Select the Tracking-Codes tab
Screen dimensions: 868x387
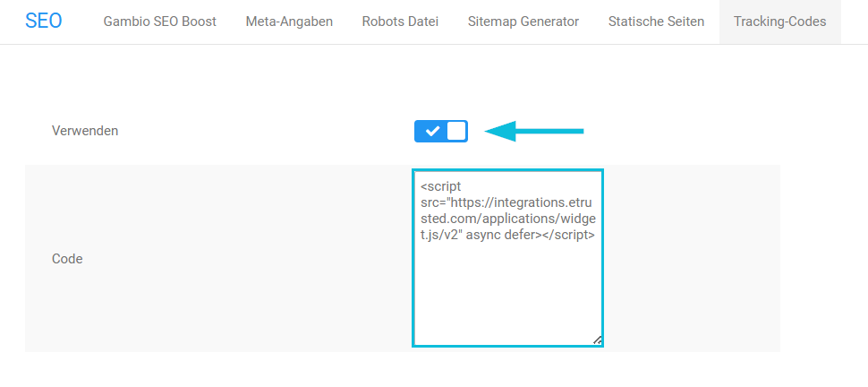tap(780, 21)
